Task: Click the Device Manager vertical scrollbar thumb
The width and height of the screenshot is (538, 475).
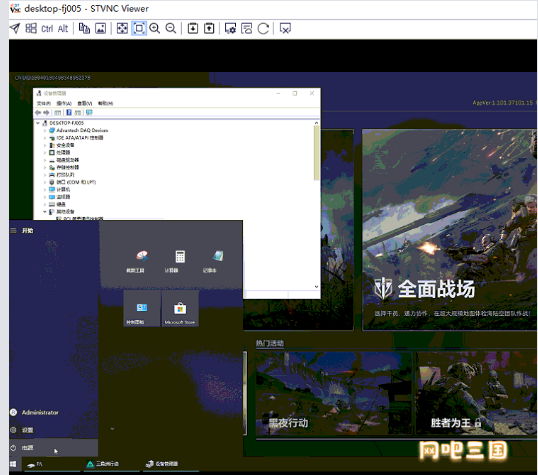Action: [316, 153]
